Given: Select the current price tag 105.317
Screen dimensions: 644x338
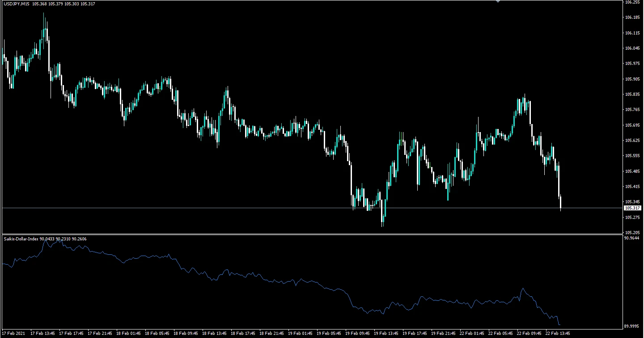Looking at the screenshot, I should tap(632, 208).
